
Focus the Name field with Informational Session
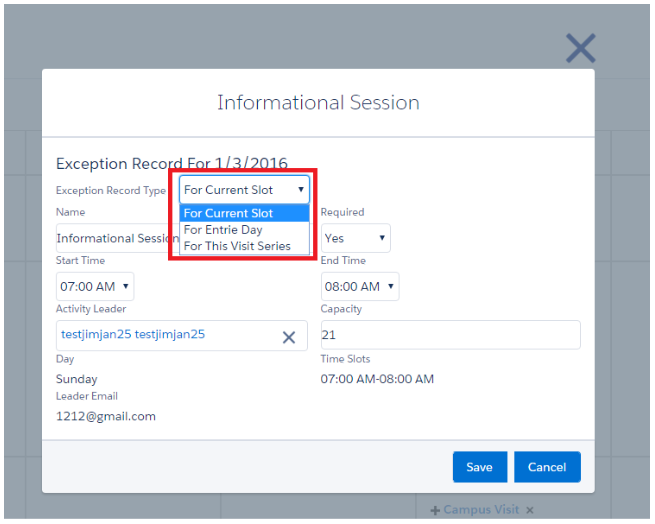115,239
